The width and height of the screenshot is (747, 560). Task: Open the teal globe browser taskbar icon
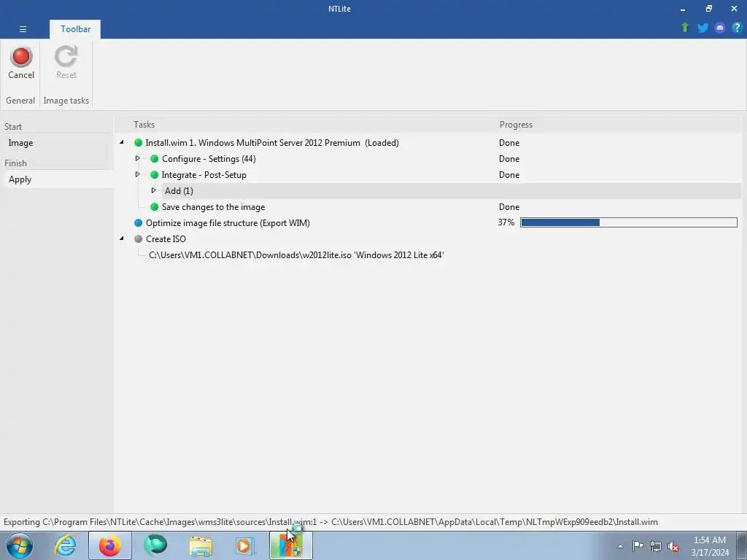[155, 545]
